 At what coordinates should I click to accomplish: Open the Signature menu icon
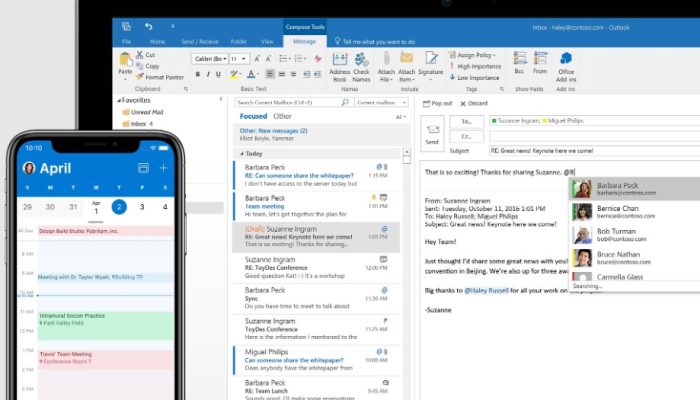(431, 58)
